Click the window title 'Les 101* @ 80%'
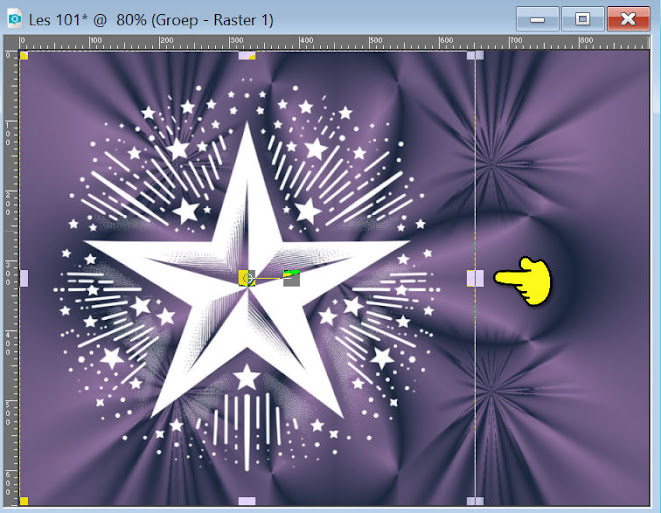This screenshot has width=661, height=513. (x=88, y=20)
